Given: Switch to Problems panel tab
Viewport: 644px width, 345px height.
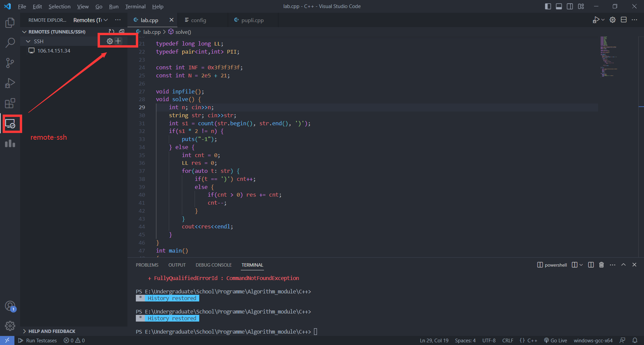Looking at the screenshot, I should (x=147, y=265).
